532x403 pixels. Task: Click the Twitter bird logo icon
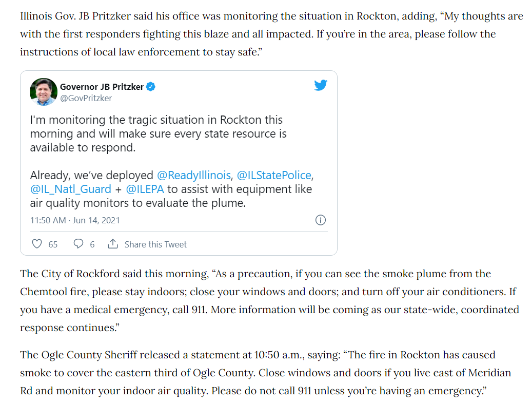pyautogui.click(x=321, y=85)
